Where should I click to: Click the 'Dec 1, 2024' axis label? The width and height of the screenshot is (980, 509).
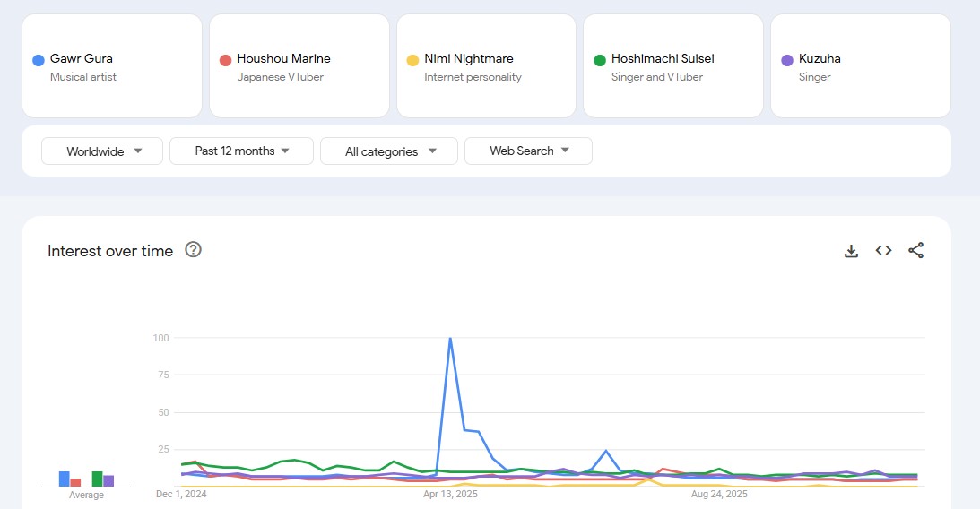click(181, 494)
